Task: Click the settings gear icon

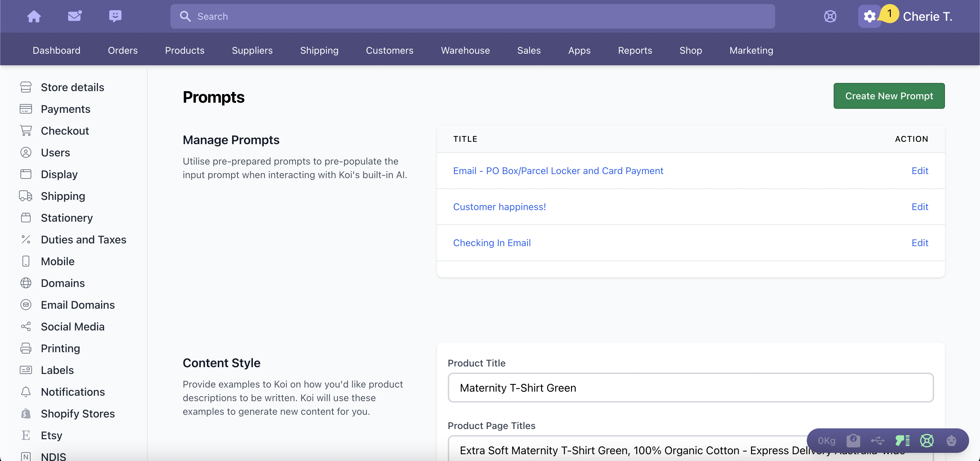Action: pyautogui.click(x=870, y=16)
